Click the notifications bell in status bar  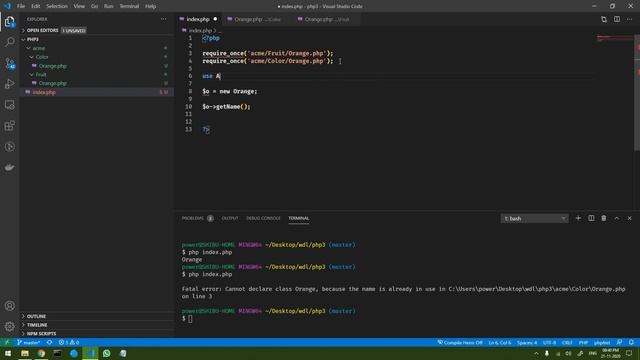pos(631,342)
